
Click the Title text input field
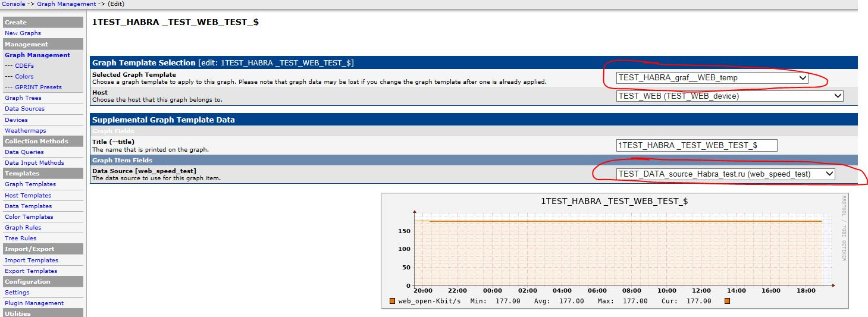click(697, 145)
